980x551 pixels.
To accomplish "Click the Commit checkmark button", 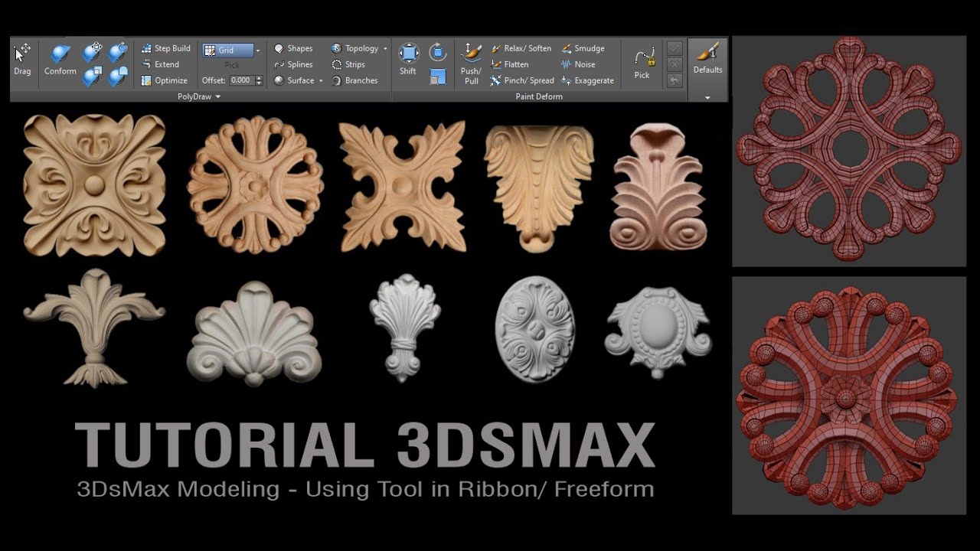I will pos(675,48).
